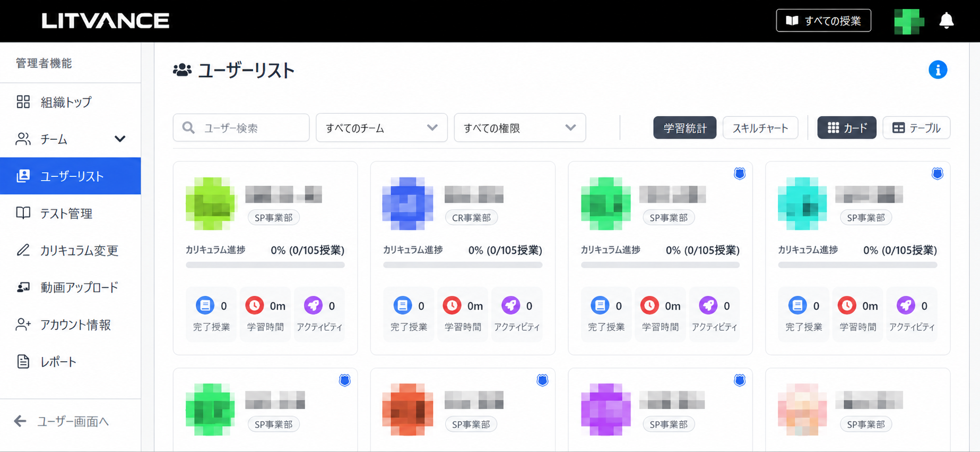Click the progress bar on CR事業部 card
The image size is (980, 452).
tap(463, 265)
